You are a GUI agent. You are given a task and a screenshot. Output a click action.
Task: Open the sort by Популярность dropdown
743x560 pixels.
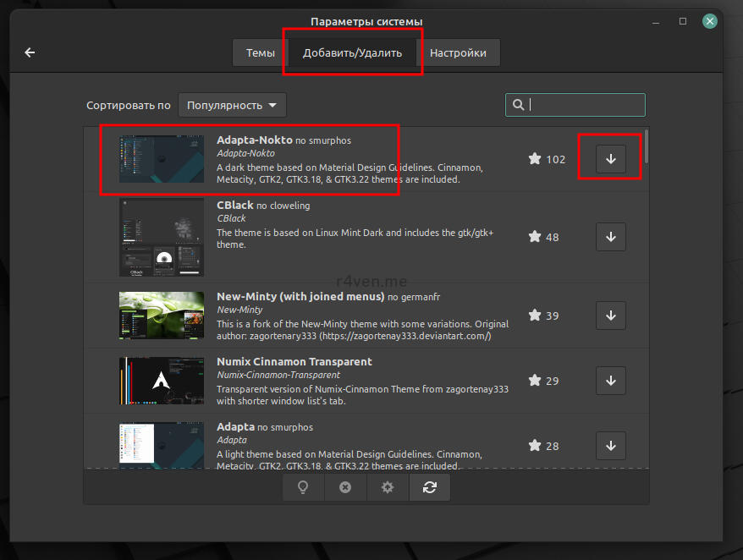click(x=232, y=106)
